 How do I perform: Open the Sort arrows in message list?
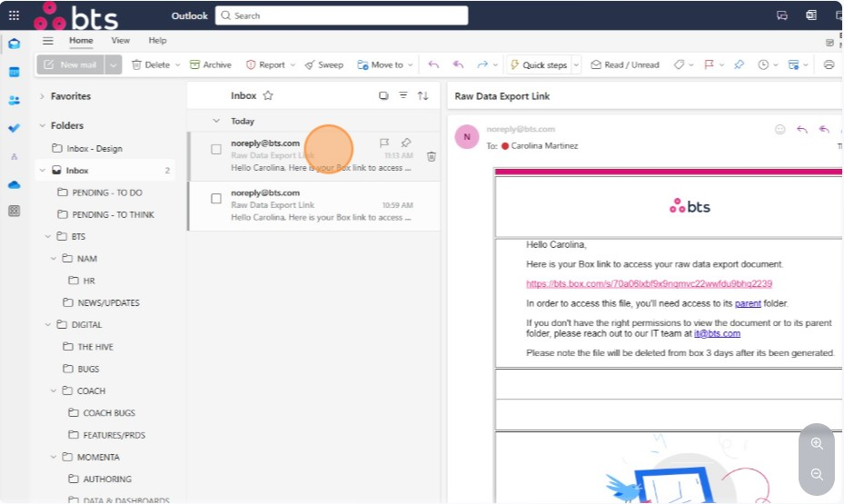click(x=423, y=95)
